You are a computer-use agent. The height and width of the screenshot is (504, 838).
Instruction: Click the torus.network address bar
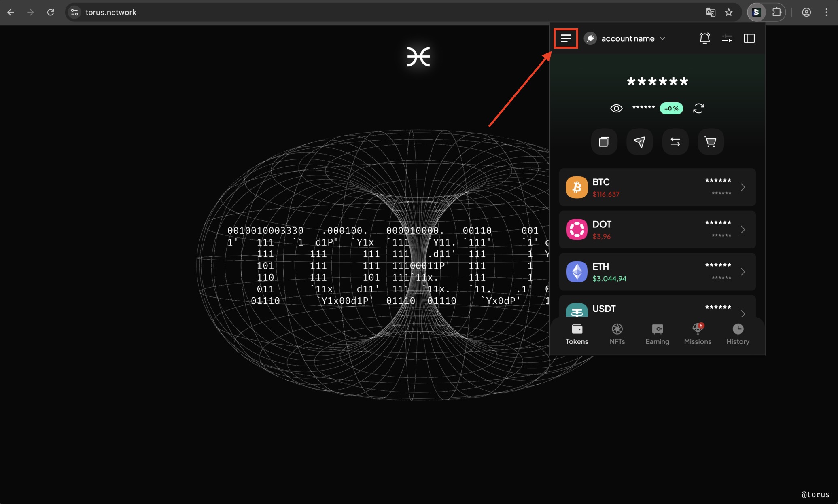tap(111, 12)
